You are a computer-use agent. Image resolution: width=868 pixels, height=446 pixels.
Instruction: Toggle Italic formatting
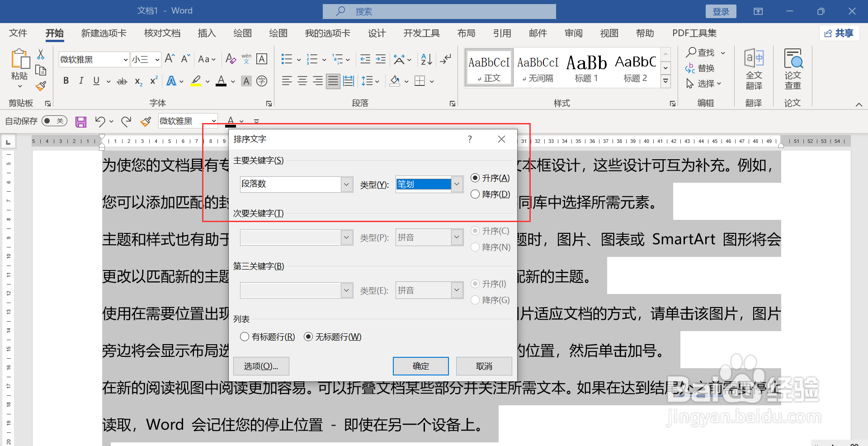(81, 81)
